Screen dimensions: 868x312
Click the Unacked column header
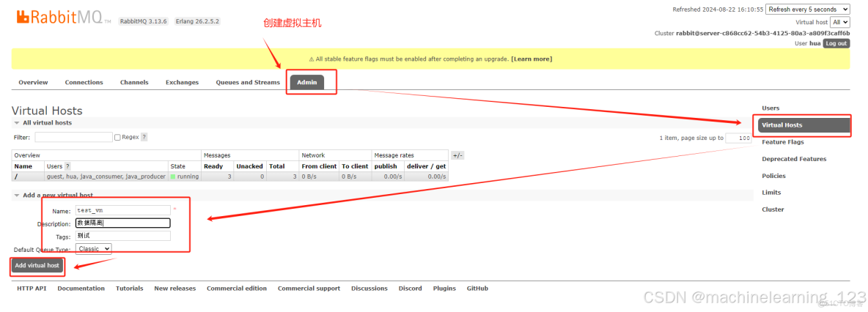click(250, 166)
